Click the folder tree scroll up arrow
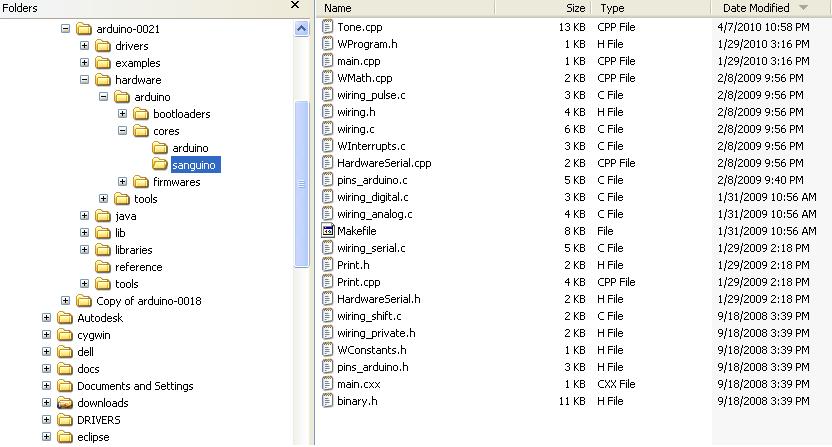 301,29
